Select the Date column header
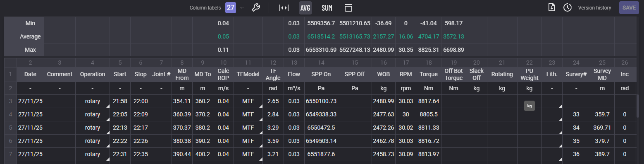Image resolution: width=644 pixels, height=164 pixels. pyautogui.click(x=30, y=75)
